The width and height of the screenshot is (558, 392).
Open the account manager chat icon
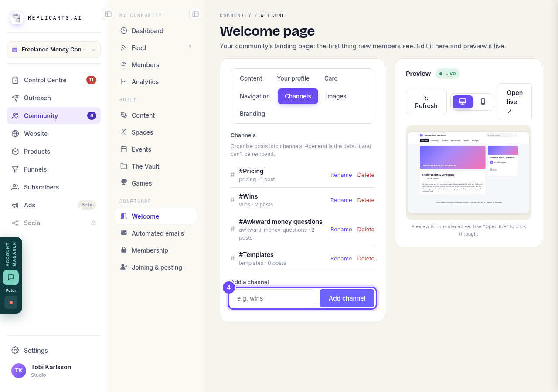[11, 277]
